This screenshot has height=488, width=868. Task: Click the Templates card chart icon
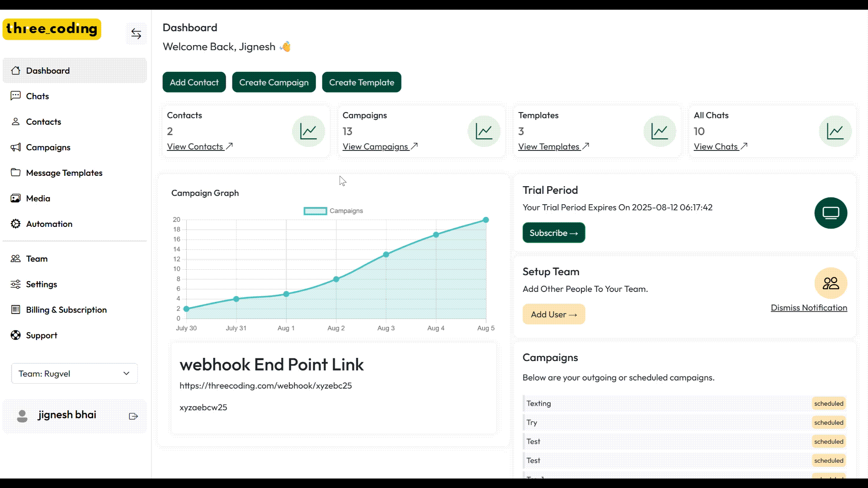(x=660, y=131)
